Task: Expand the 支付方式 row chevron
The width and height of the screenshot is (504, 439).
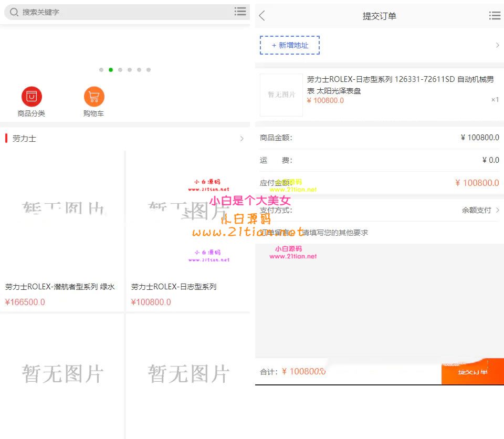Action: point(498,210)
